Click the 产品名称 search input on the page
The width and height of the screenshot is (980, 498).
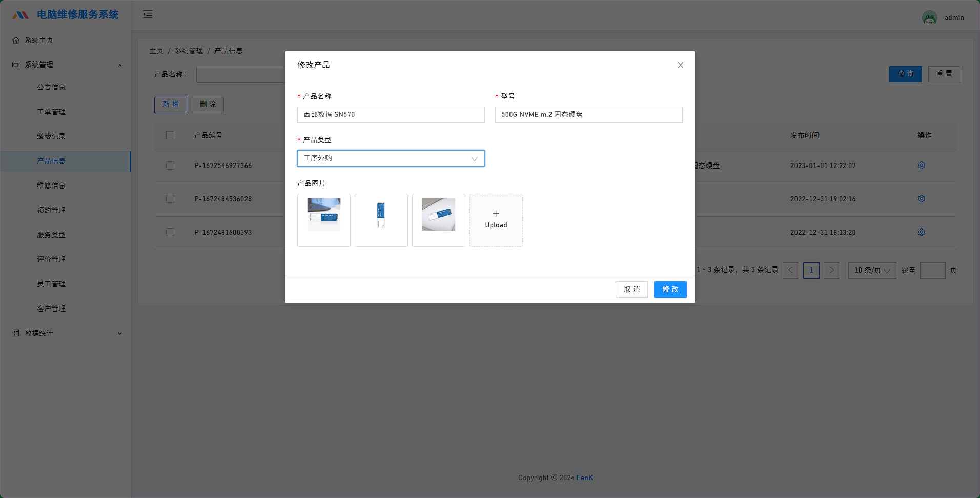pyautogui.click(x=240, y=75)
